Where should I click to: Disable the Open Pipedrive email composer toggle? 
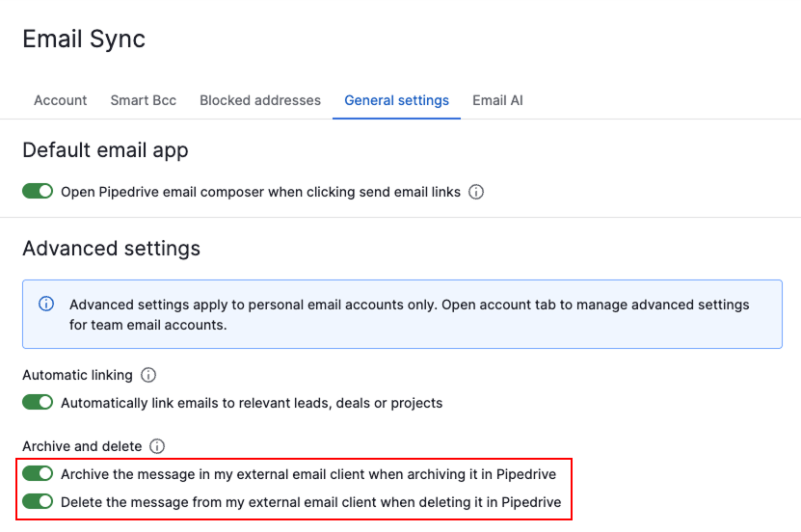click(x=38, y=192)
